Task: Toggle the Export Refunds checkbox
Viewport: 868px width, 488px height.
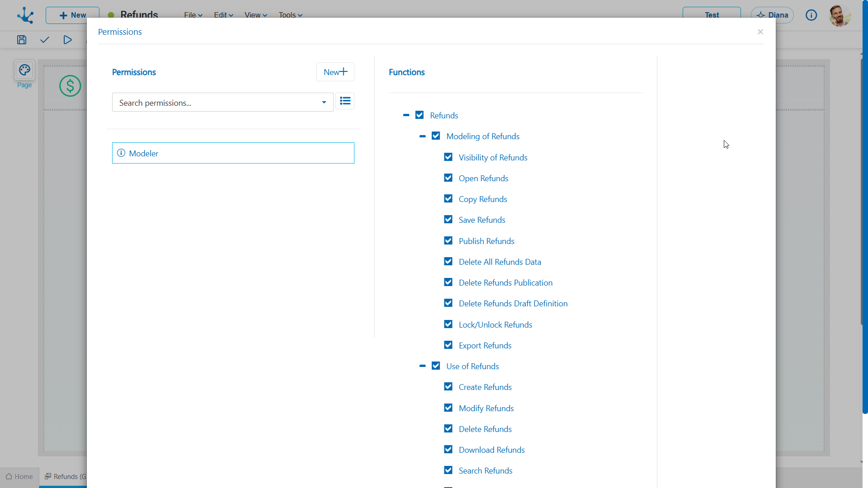Action: (448, 345)
